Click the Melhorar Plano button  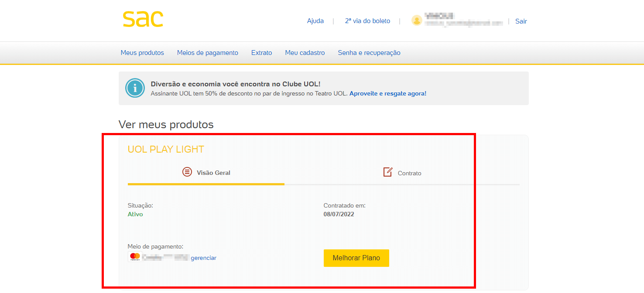(356, 258)
